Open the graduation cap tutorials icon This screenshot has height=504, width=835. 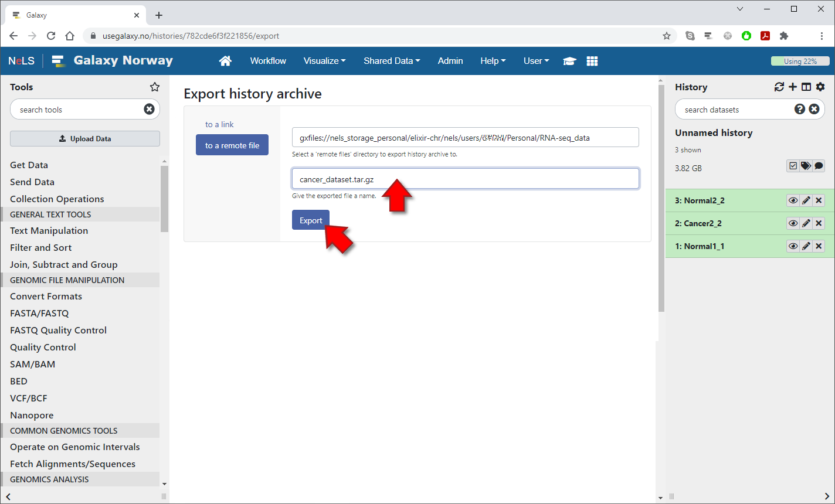[x=569, y=61]
